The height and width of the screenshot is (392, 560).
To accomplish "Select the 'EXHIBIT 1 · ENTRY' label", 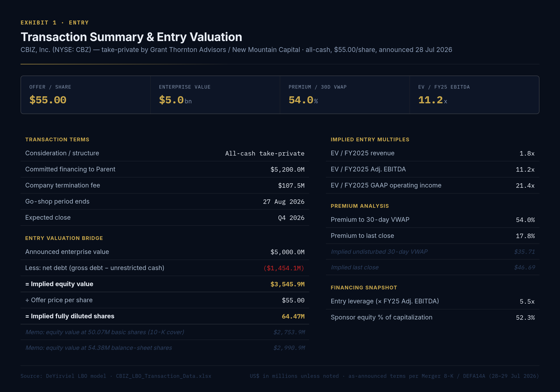I will (55, 23).
